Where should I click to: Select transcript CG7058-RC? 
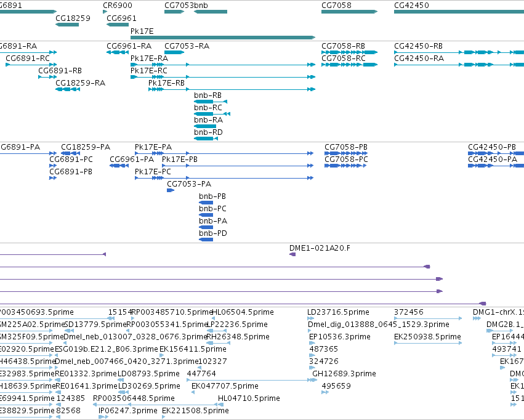(x=350, y=65)
